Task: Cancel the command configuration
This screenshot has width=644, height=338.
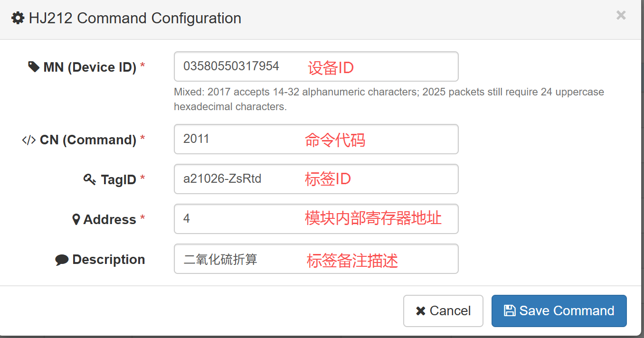Action: (x=443, y=311)
